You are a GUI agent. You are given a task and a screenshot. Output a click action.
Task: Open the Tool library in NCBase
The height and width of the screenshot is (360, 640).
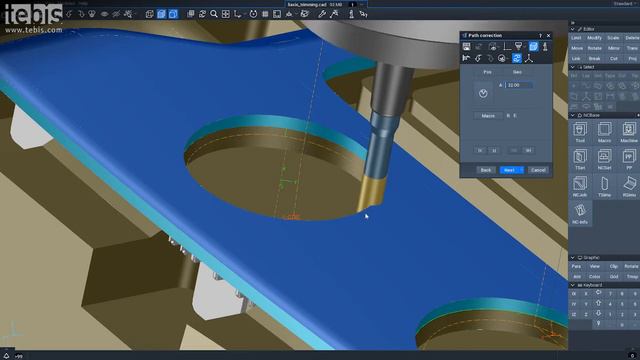click(580, 132)
